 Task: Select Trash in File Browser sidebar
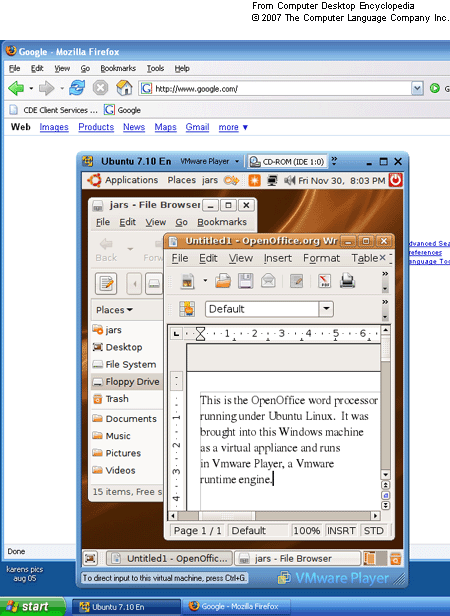(111, 399)
